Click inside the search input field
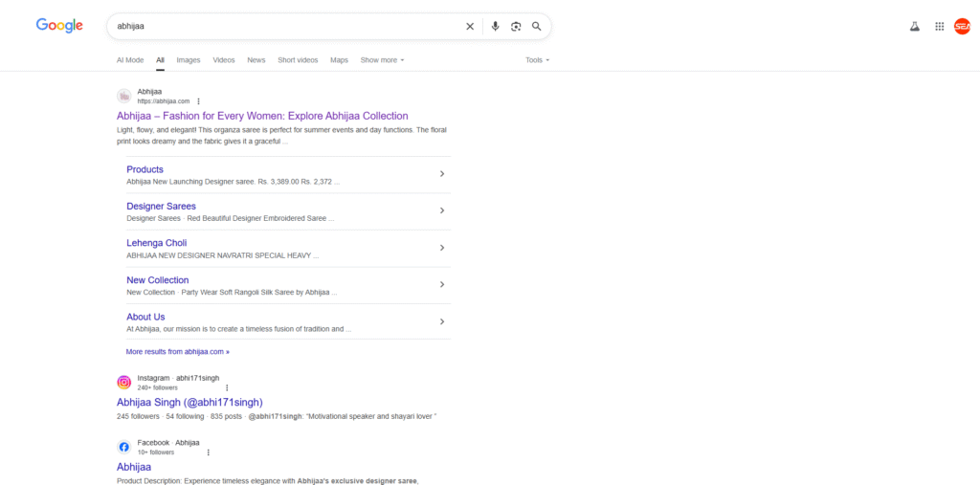 pyautogui.click(x=287, y=26)
